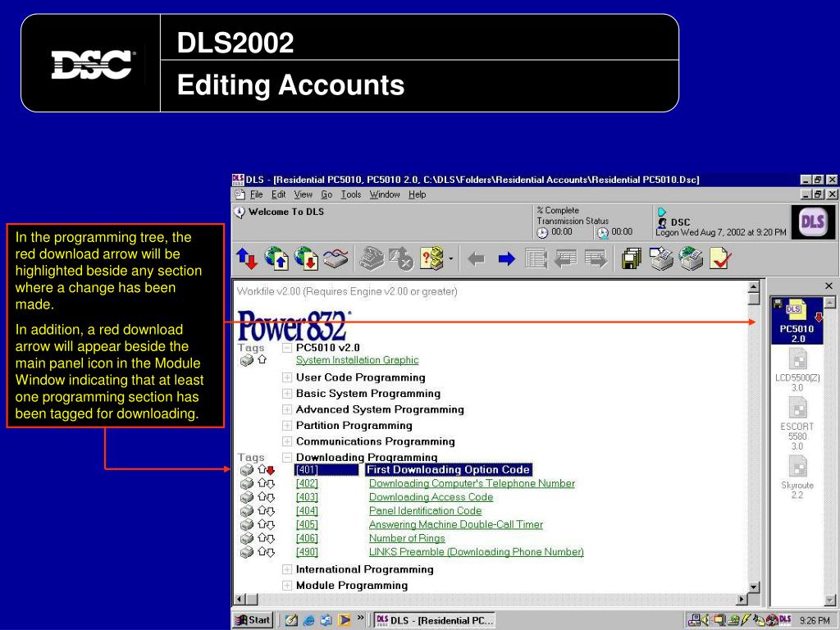Select the Skyroute 2.2 module icon
This screenshot has height=630, width=840.
[x=797, y=477]
